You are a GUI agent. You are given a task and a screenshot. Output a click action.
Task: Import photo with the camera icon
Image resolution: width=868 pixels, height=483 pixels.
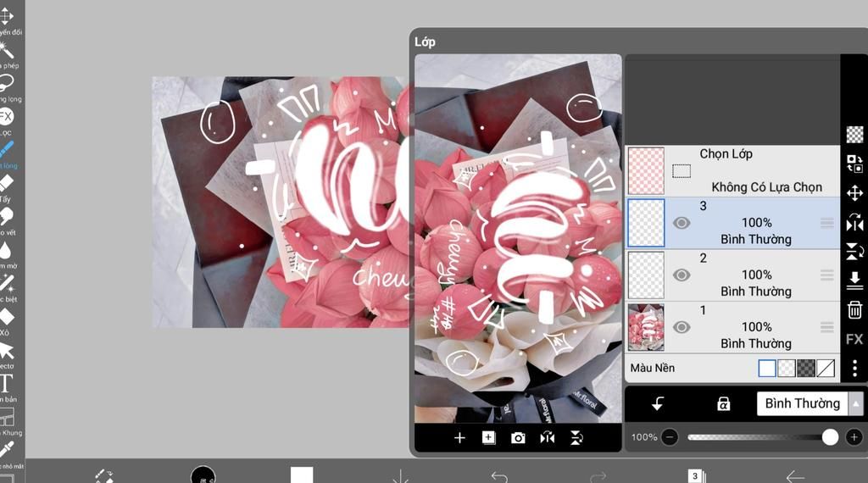click(x=518, y=438)
